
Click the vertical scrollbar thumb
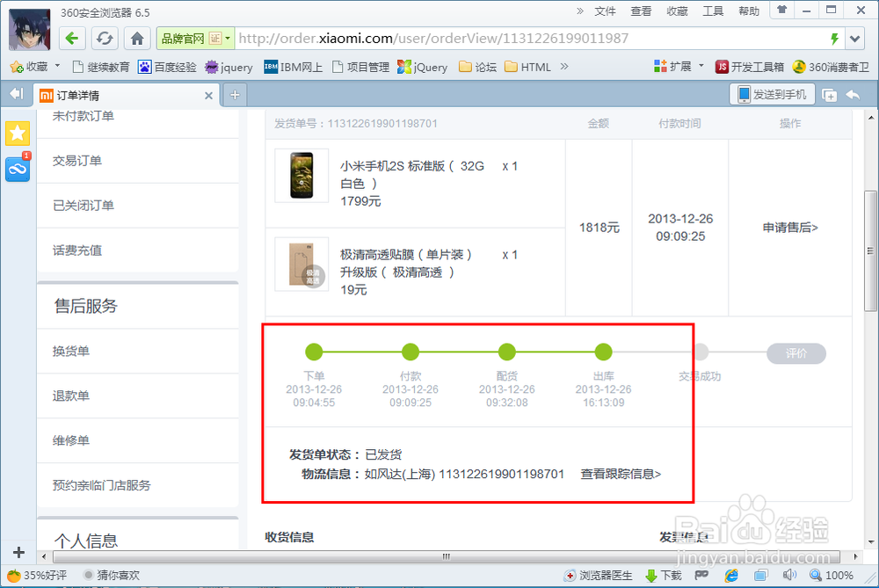coord(870,250)
